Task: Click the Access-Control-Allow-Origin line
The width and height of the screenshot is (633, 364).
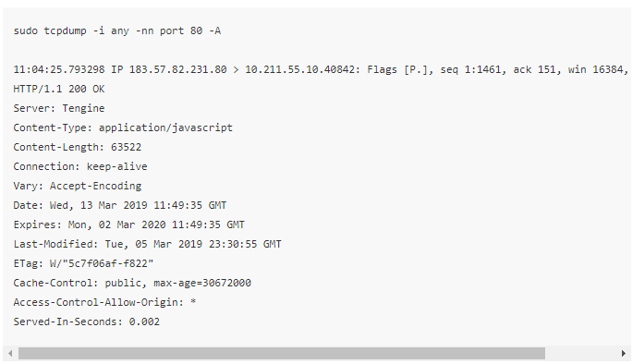Action: (x=104, y=303)
